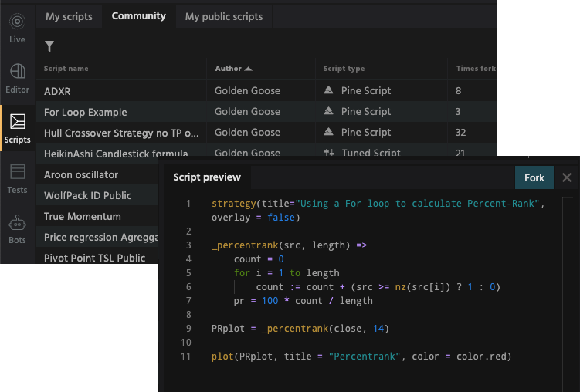Click Tuned Script icon in HeikinAshi row

click(329, 152)
